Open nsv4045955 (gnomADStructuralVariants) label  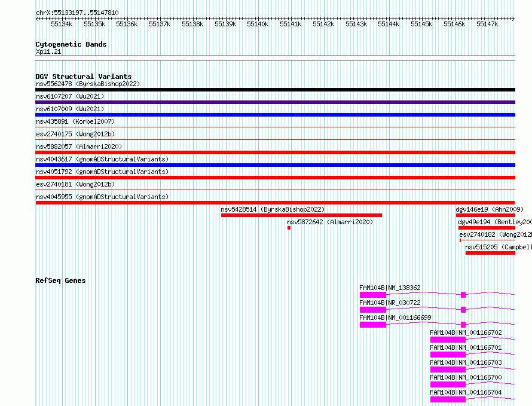[102, 197]
